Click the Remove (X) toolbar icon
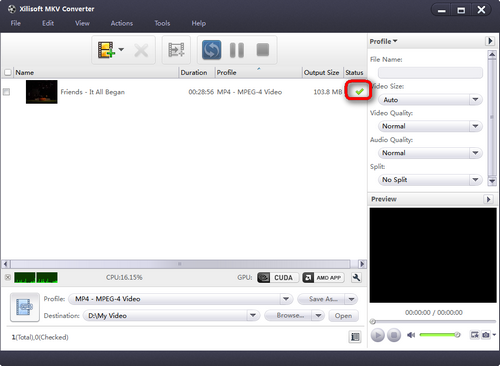Viewport: 500px width, 366px height. click(x=141, y=51)
